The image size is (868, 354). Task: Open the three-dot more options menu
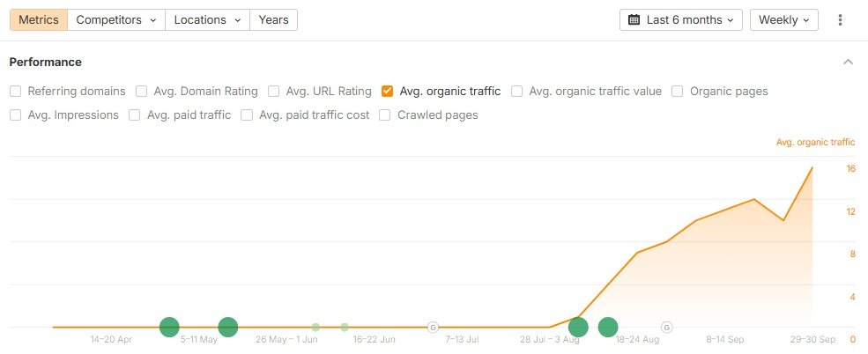pyautogui.click(x=840, y=19)
